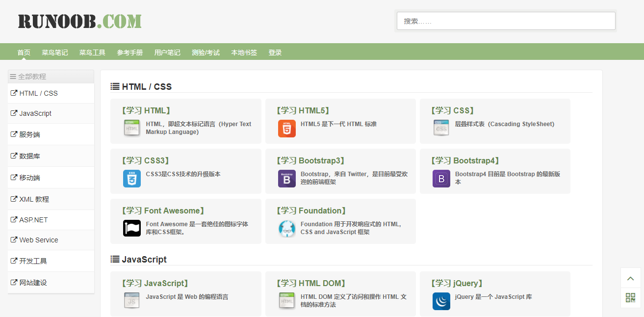The height and width of the screenshot is (317, 644).
Task: Open 【学习 HTML5】 tutorial title
Action: pos(303,111)
